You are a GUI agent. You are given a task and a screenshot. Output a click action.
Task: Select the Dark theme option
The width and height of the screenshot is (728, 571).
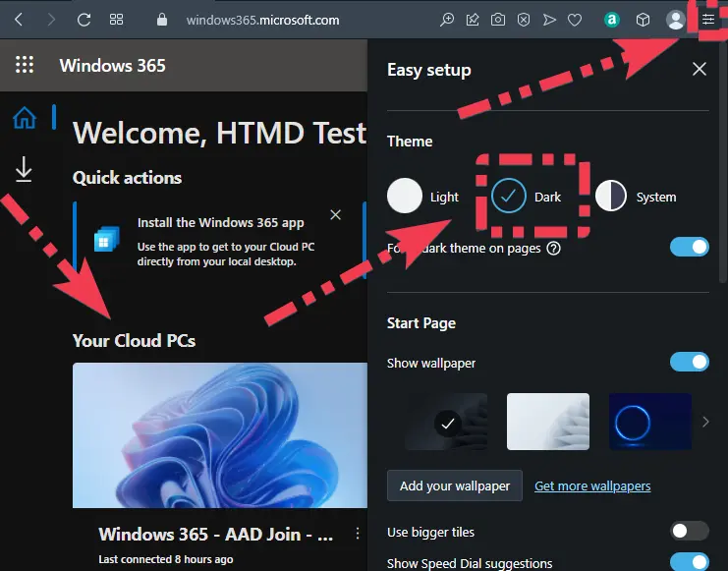tap(526, 196)
